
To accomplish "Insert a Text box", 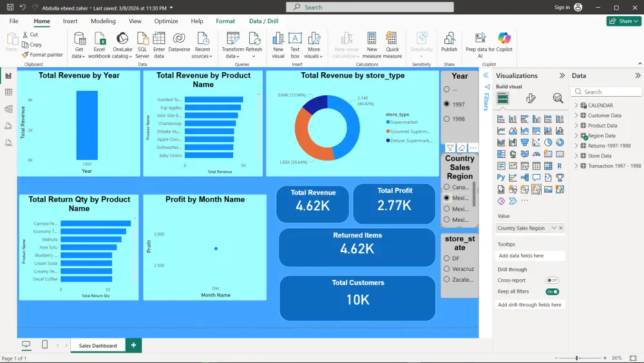I will click(295, 45).
